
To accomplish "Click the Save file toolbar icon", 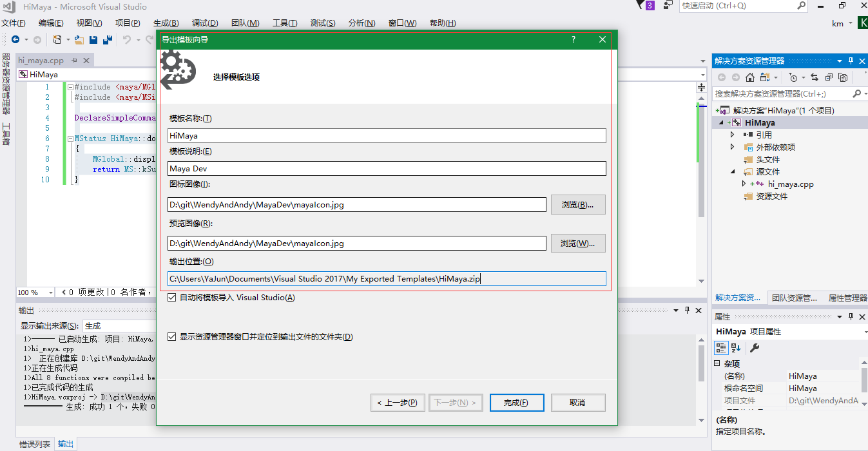I will point(94,40).
